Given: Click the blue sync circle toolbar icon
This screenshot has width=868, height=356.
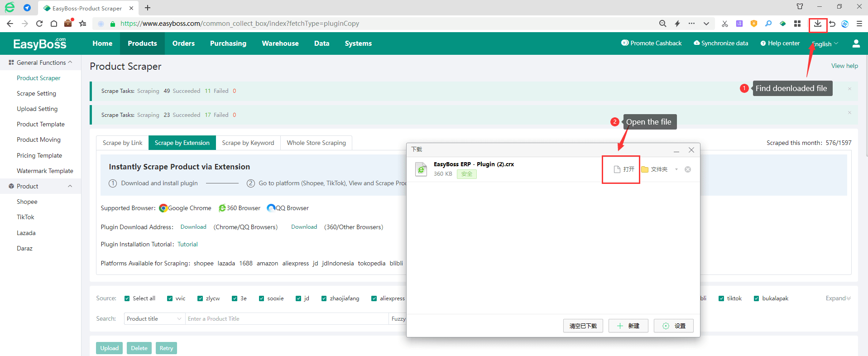Looking at the screenshot, I should (x=845, y=24).
